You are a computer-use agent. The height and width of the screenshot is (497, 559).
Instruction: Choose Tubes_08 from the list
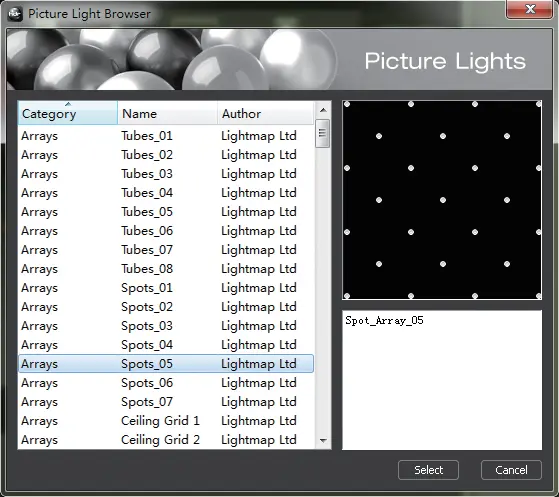[166, 269]
